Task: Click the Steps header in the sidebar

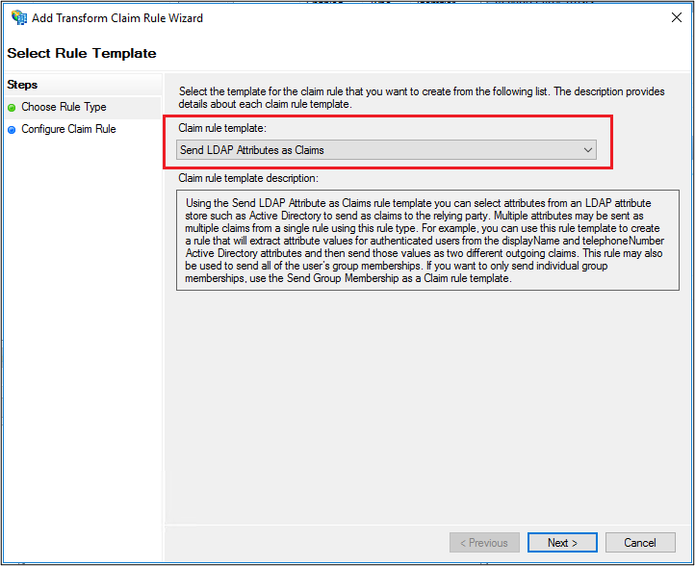Action: coord(23,85)
